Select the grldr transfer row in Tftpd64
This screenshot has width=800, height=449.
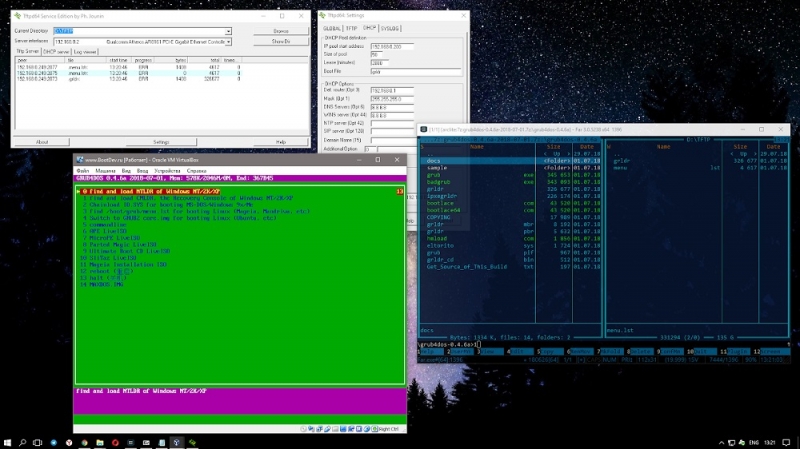128,79
